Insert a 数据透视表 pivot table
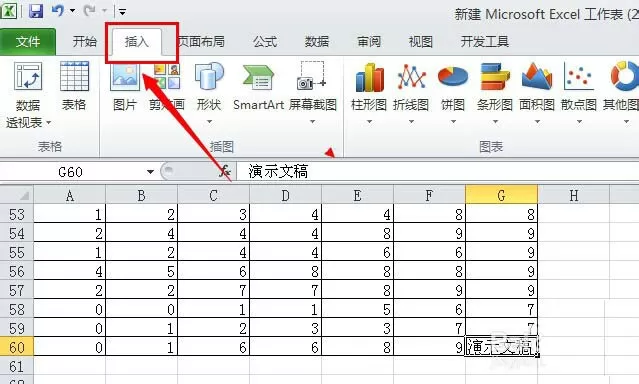 [x=28, y=95]
